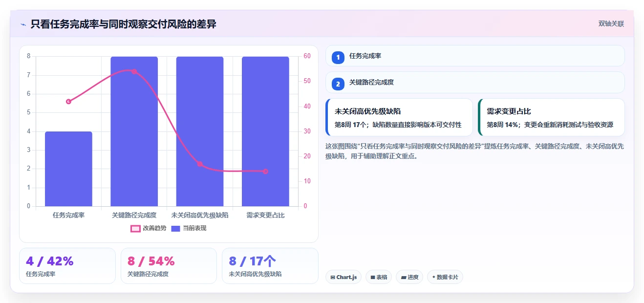
Task: Click the line peak point at 关键路径完成度
Action: (x=134, y=71)
